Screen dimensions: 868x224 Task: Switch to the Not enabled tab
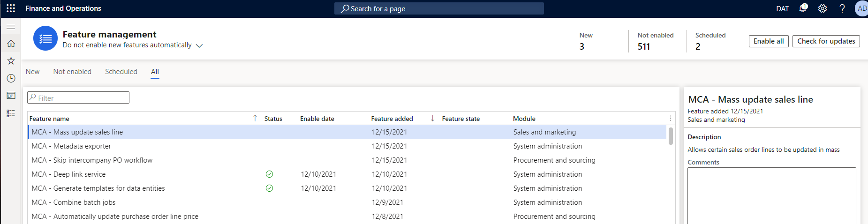(x=72, y=72)
